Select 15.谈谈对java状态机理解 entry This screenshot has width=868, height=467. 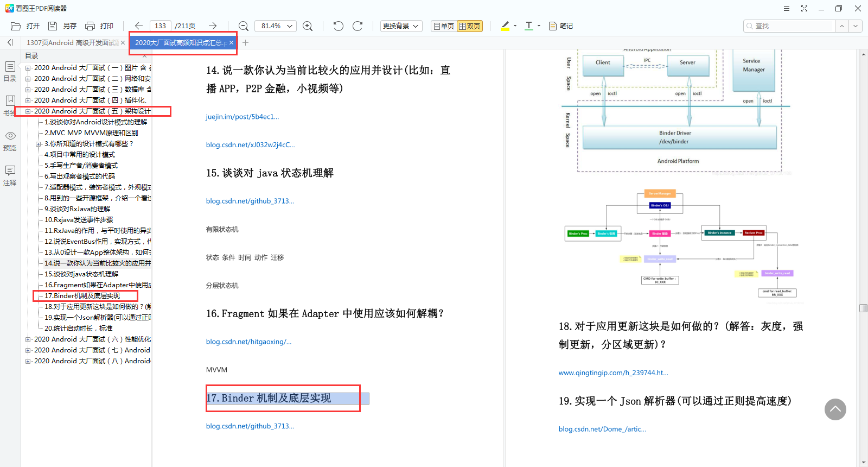81,274
